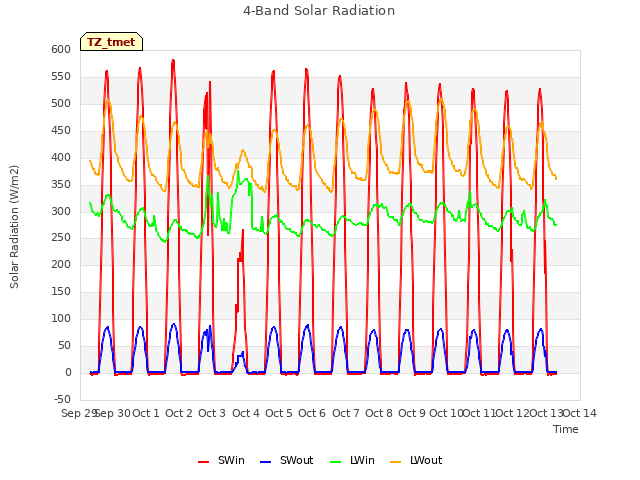
Task: Click the 350 y-axis tick label
Action: [61, 184]
